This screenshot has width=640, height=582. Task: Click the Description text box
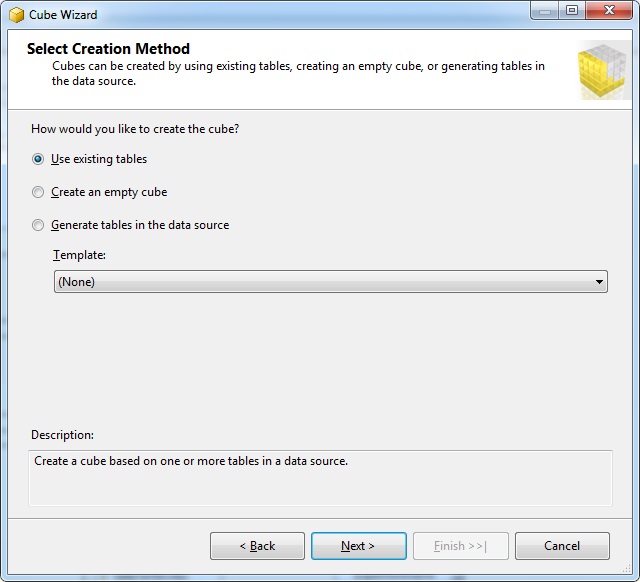pyautogui.click(x=320, y=478)
